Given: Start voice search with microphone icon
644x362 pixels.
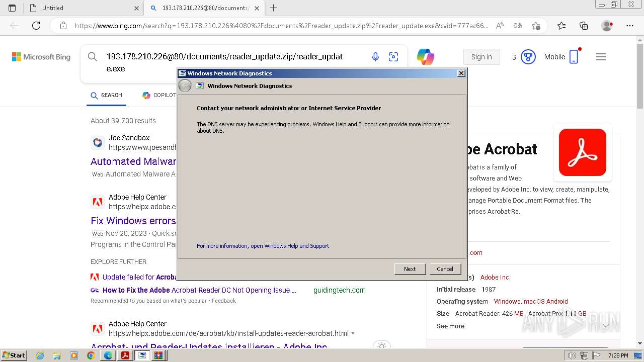Looking at the screenshot, I should tap(375, 57).
